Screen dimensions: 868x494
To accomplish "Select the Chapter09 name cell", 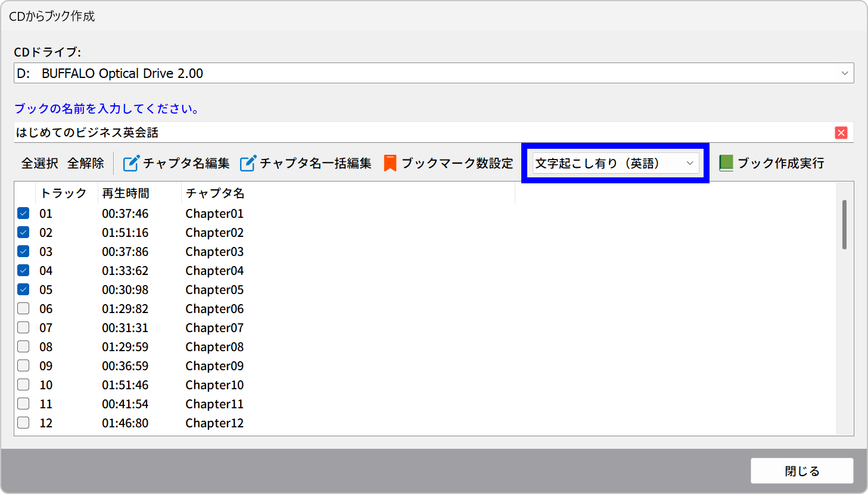I will coord(214,365).
